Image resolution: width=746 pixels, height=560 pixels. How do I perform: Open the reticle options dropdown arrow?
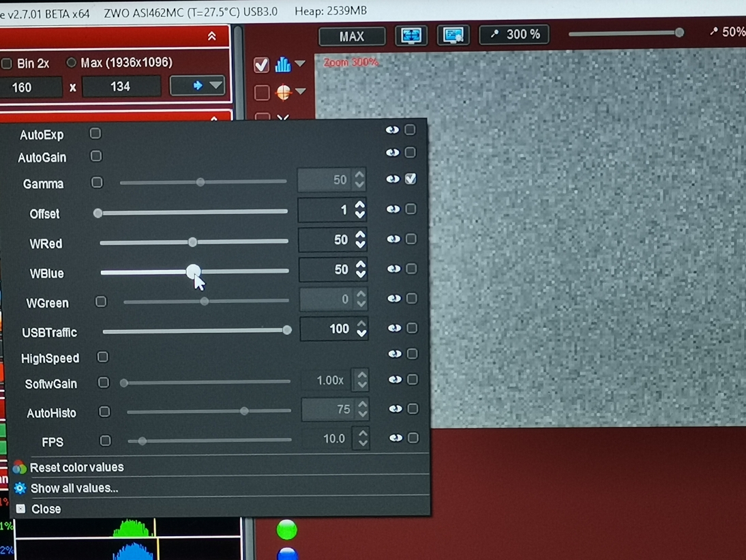tap(300, 92)
